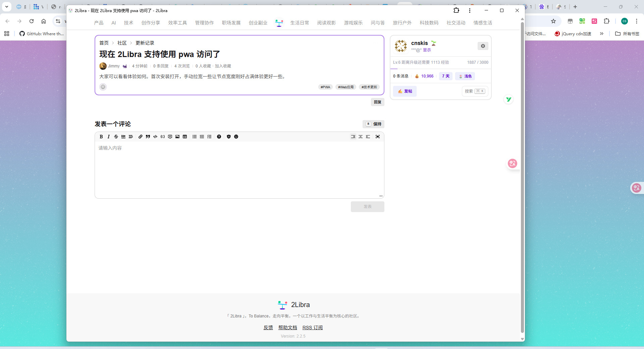Add emoji reaction to the post

point(103,87)
